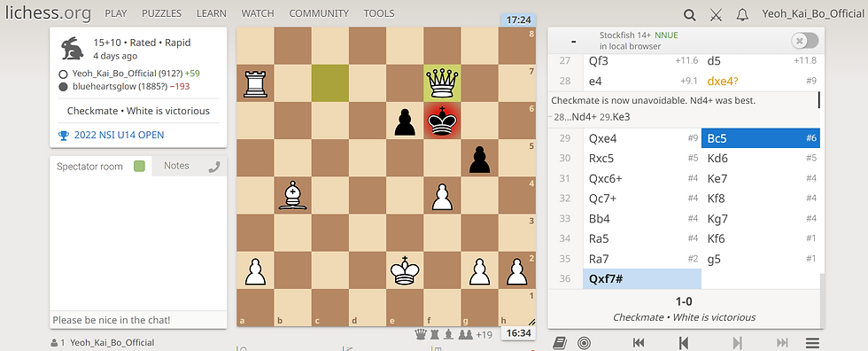Click the phone icon in chat tabs
This screenshot has width=868, height=351.
(214, 166)
